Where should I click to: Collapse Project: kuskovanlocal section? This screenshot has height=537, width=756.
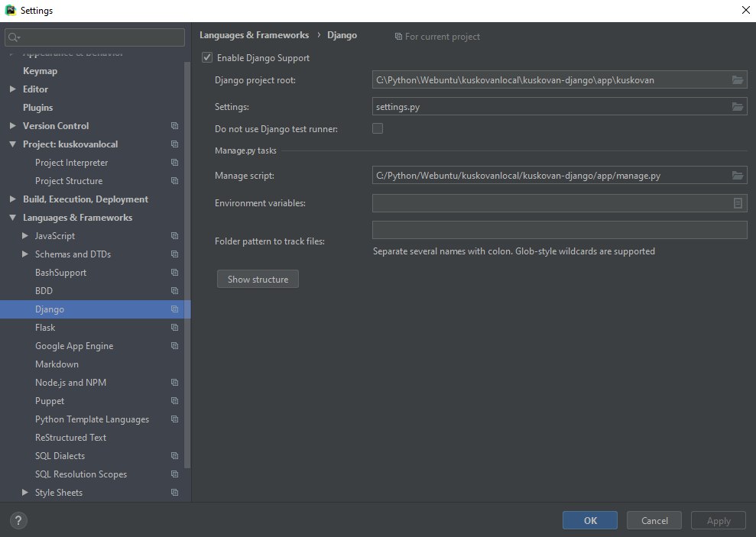(x=12, y=144)
